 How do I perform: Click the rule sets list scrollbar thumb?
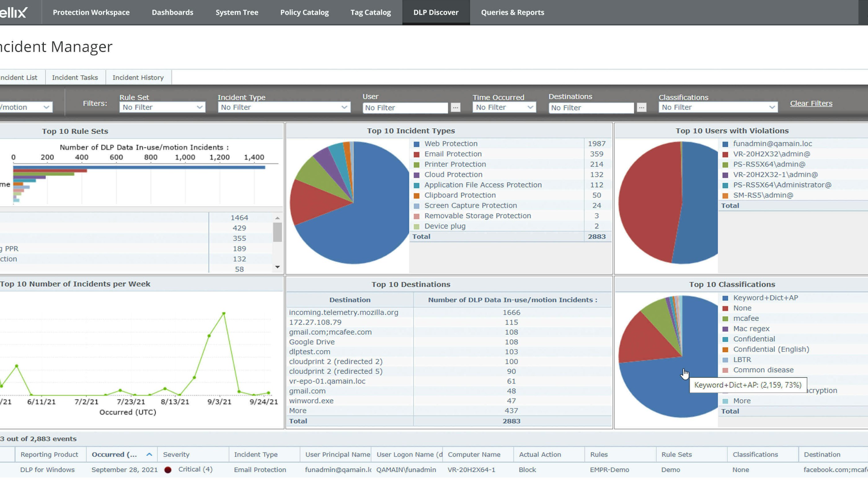pyautogui.click(x=277, y=232)
